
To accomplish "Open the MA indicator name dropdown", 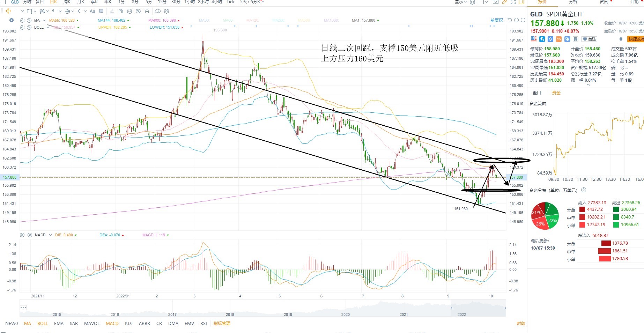I will point(44,20).
